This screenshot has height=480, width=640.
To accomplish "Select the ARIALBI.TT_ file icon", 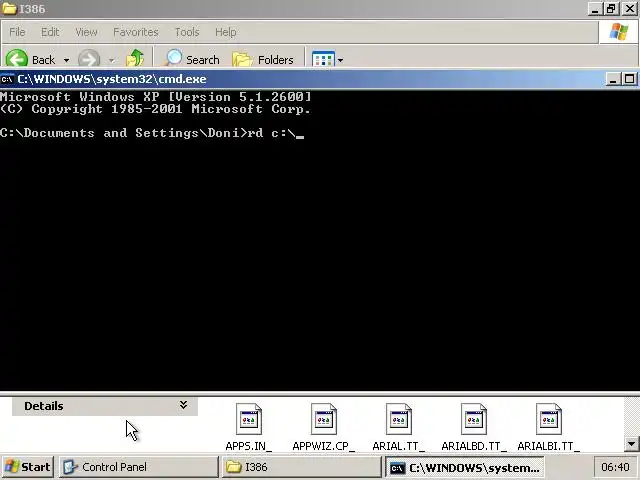I will [x=549, y=419].
